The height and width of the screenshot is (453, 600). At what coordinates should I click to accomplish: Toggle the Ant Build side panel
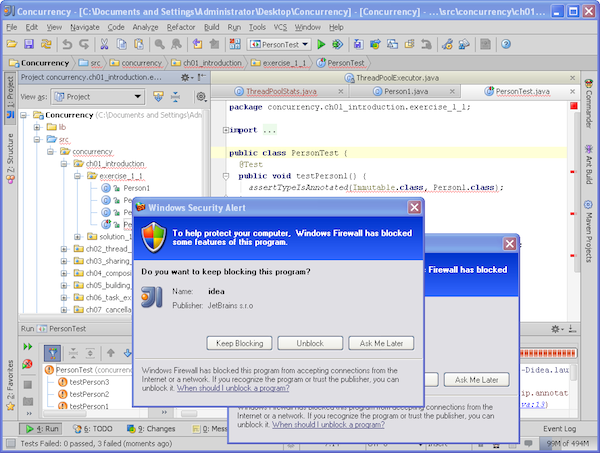click(588, 164)
